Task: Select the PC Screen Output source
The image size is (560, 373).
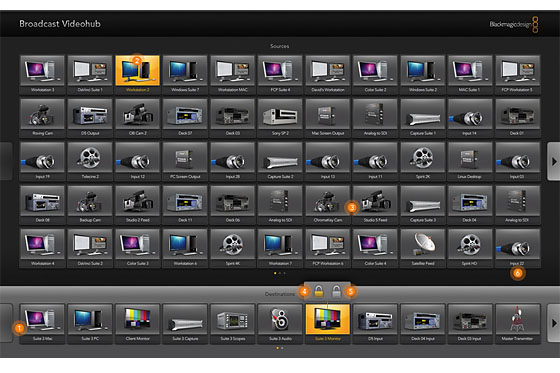Action: click(x=185, y=161)
